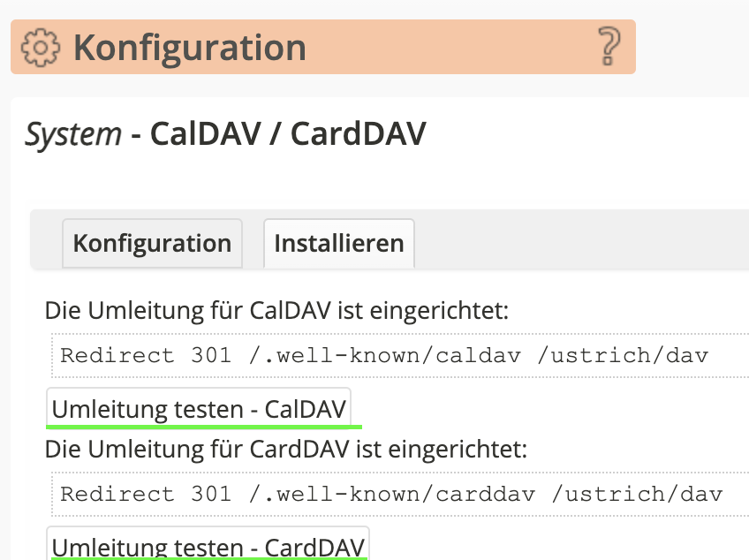The height and width of the screenshot is (560, 749).
Task: Click empty space in the orange header bar
Action: tap(450, 47)
